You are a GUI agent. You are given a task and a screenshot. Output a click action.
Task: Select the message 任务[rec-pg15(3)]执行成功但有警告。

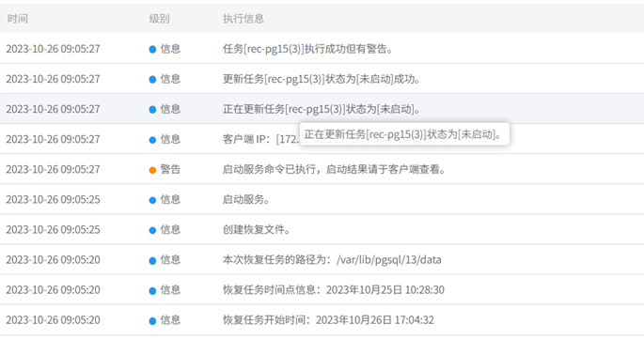(307, 49)
